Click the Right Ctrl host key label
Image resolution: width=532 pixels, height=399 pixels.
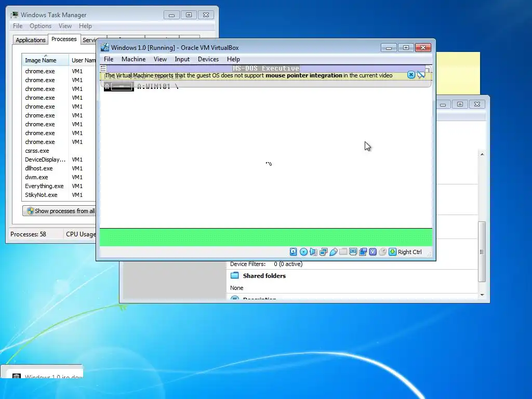pyautogui.click(x=409, y=252)
